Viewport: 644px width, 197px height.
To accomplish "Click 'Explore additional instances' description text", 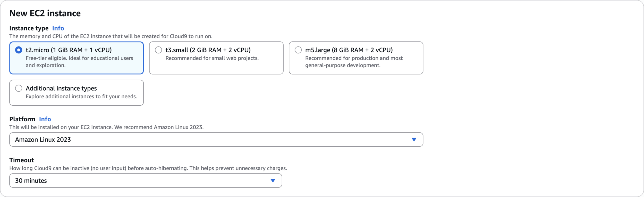I will click(x=81, y=97).
